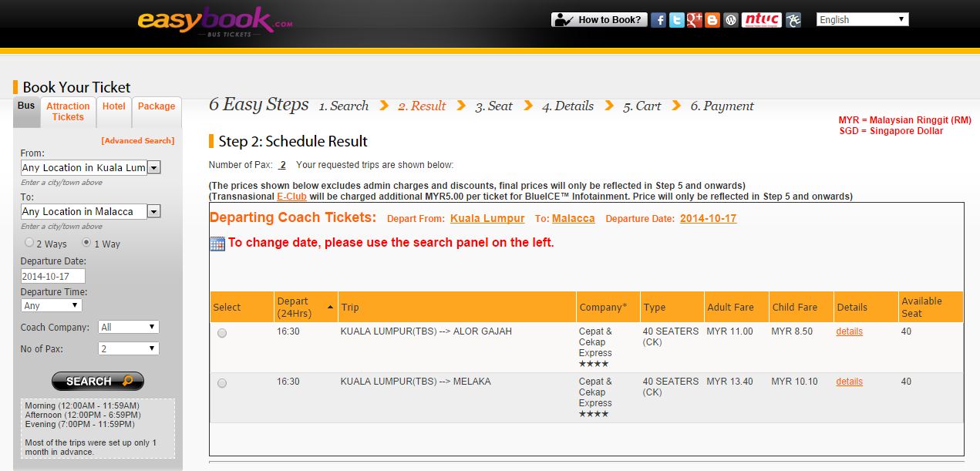This screenshot has height=471, width=980.
Task: Open the WordPress icon
Action: (731, 20)
